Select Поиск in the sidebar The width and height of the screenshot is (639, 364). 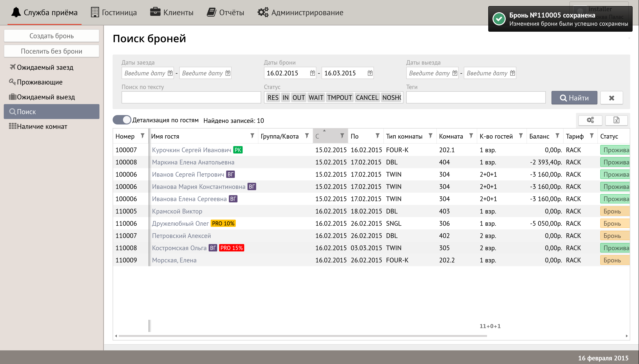(x=51, y=111)
